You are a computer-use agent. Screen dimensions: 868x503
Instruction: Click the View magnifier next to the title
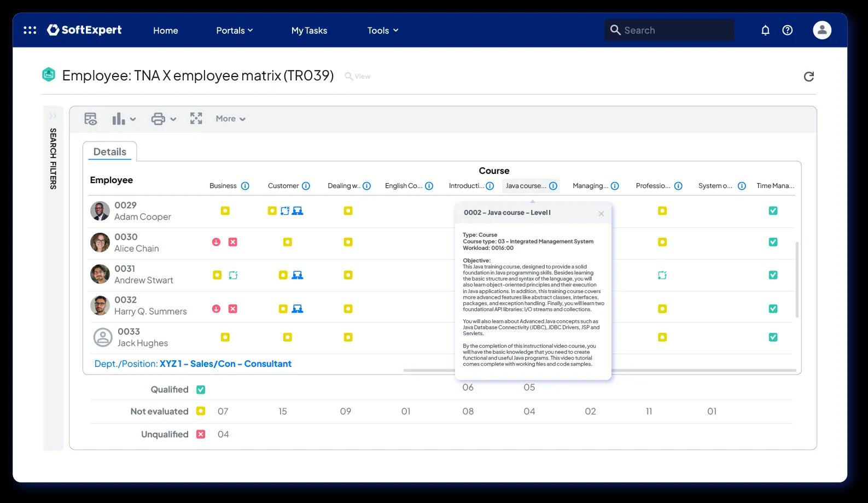(x=358, y=77)
